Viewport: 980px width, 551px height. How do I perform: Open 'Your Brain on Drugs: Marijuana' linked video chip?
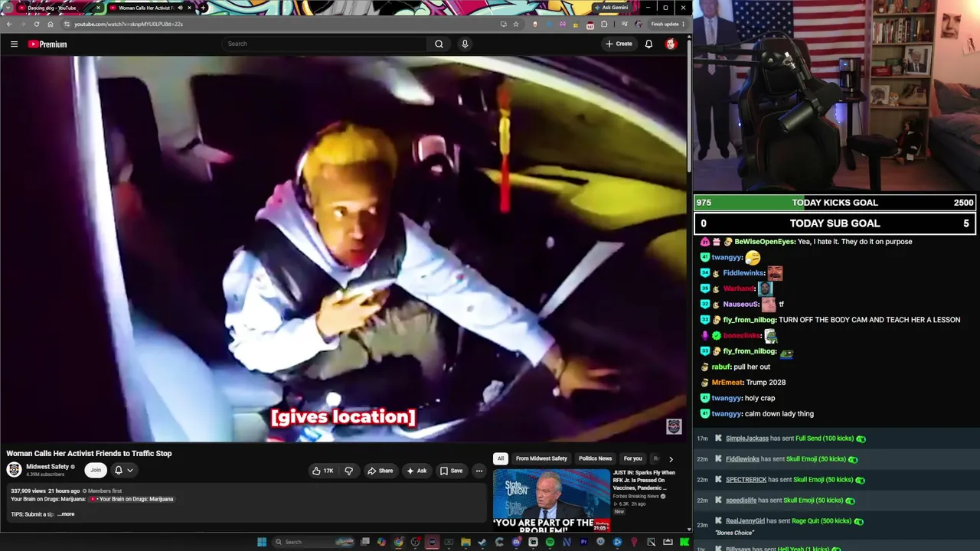point(132,499)
